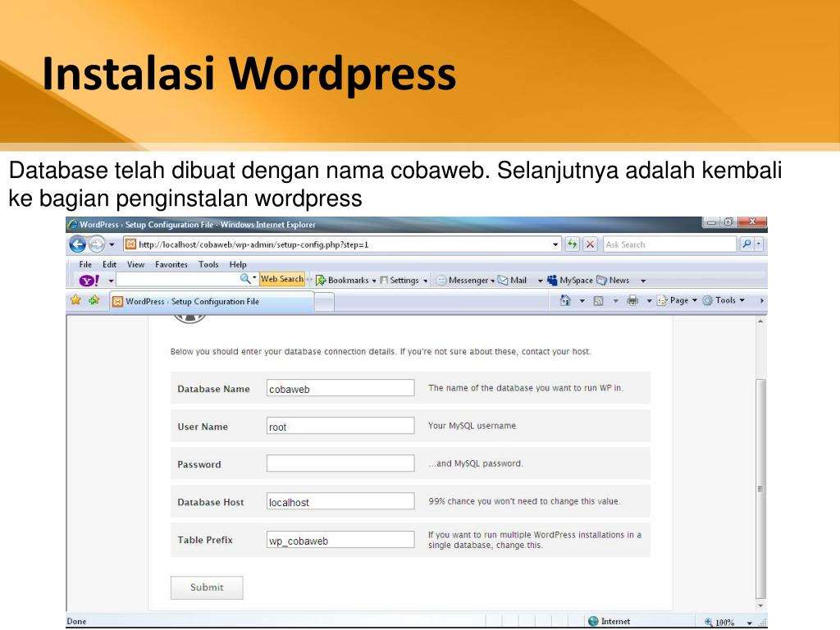Open the Tools menu in menu bar
Viewport: 840px width, 630px height.
(208, 265)
